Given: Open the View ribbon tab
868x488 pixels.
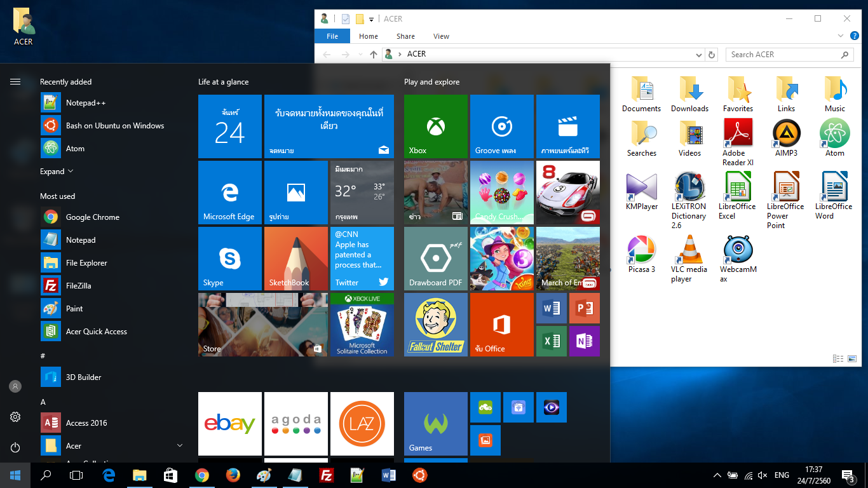Looking at the screenshot, I should 441,36.
